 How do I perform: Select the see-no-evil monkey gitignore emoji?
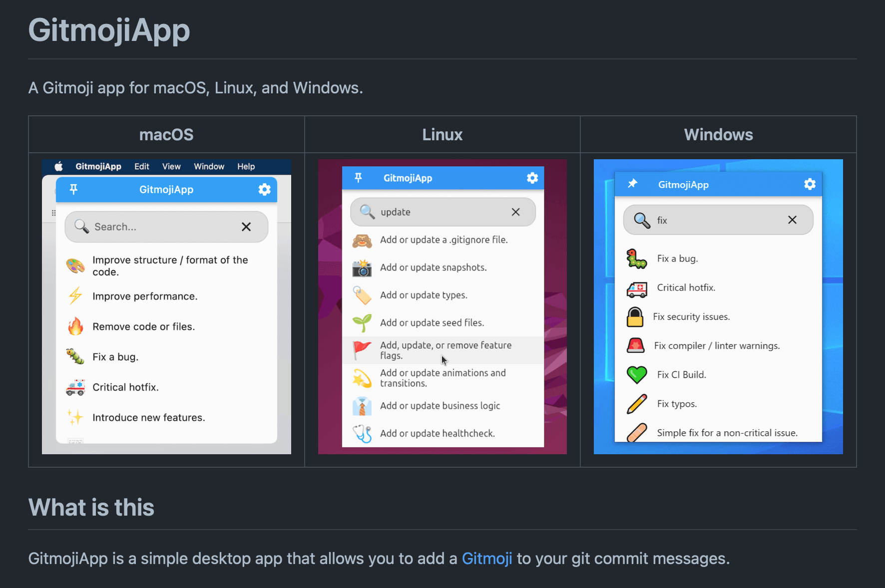[362, 240]
